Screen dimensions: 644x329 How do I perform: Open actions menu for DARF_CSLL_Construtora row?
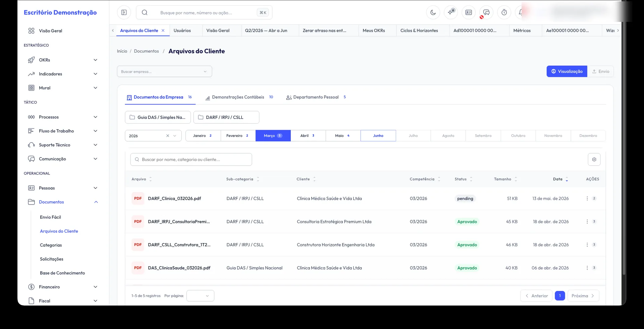click(587, 245)
